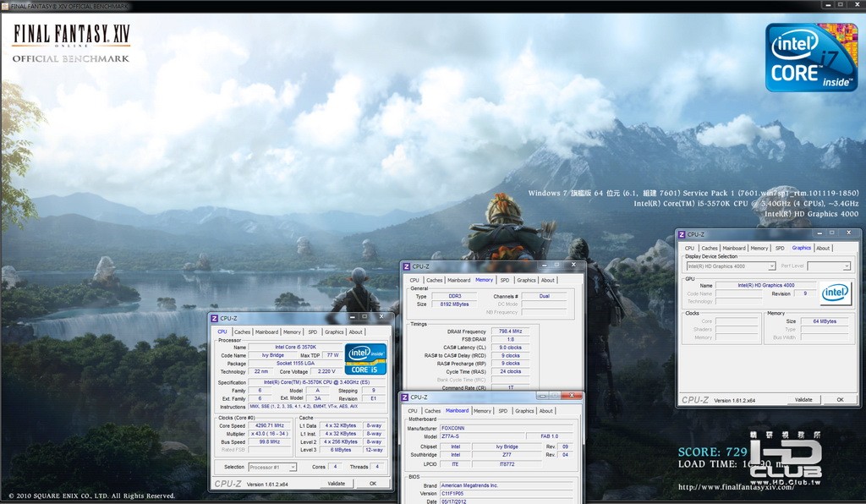Select the CPU tab in the Memory window

click(x=414, y=281)
